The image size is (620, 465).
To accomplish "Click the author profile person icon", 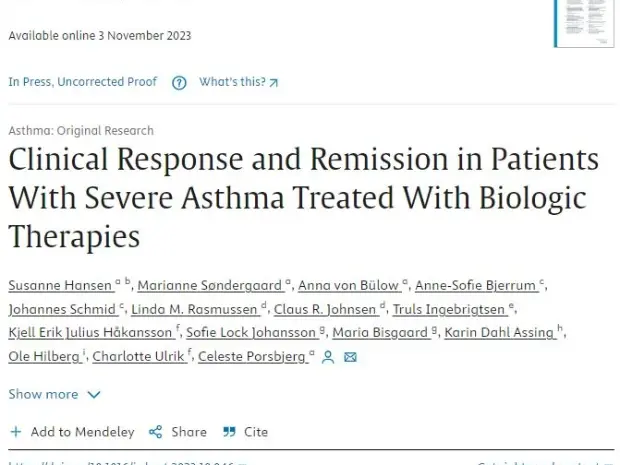I will (x=328, y=357).
